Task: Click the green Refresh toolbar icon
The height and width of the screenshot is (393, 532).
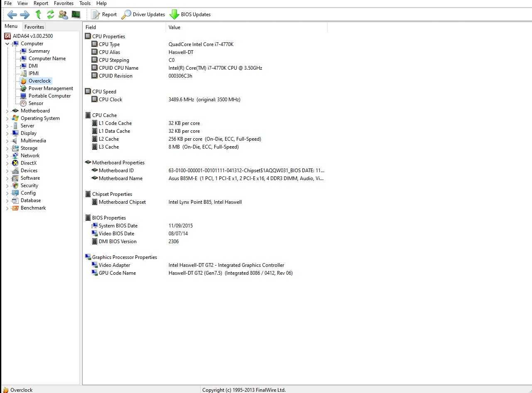Action: point(51,15)
